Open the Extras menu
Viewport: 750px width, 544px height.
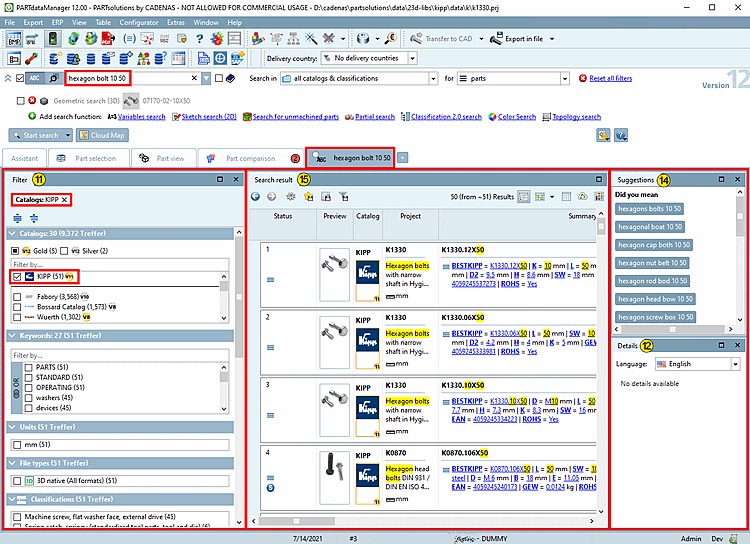[x=176, y=22]
